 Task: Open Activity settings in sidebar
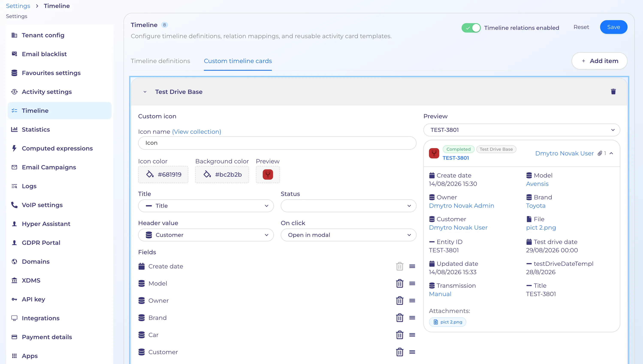(60, 92)
